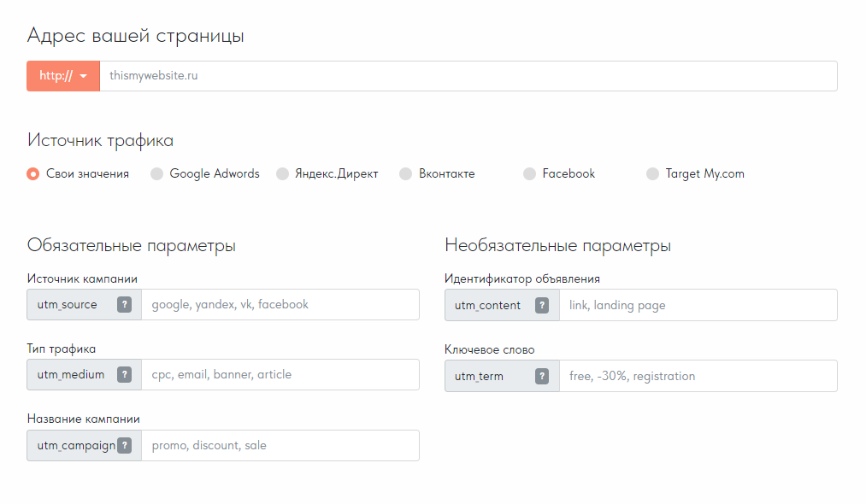The height and width of the screenshot is (504, 866).
Task: Click into the utm_medium text field
Action: pyautogui.click(x=280, y=375)
